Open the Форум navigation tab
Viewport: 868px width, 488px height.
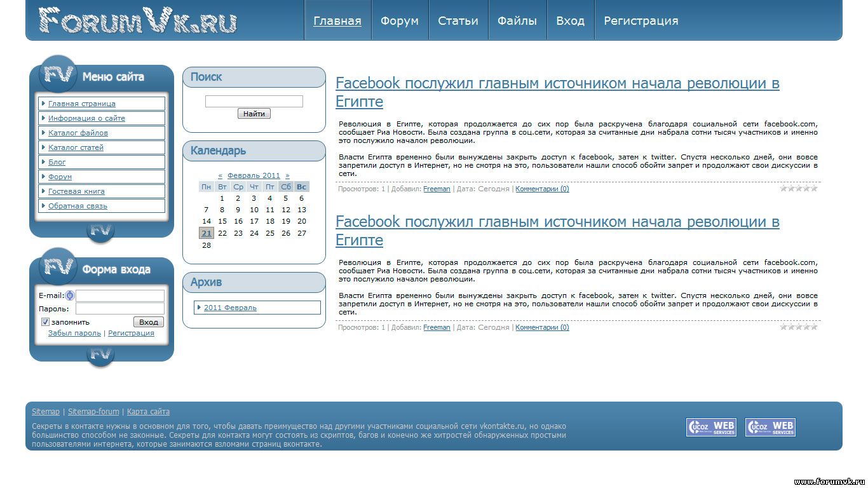click(400, 20)
